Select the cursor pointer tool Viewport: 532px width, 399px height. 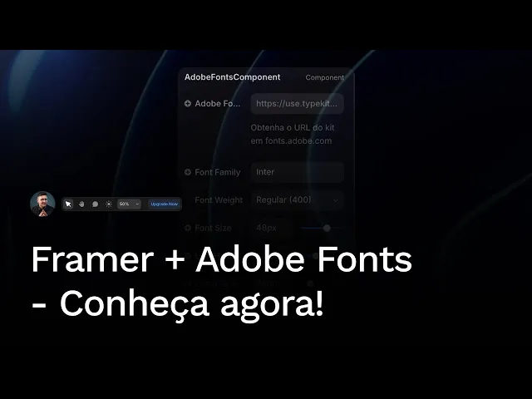(x=68, y=204)
